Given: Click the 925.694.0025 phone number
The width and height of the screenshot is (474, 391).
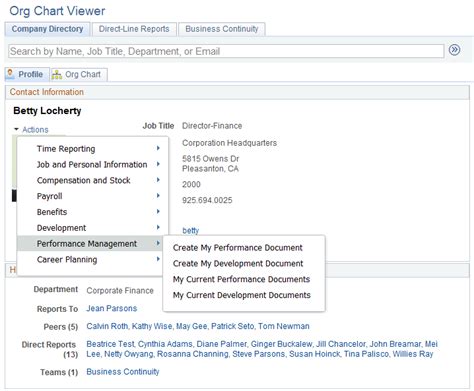Looking at the screenshot, I should [x=207, y=200].
